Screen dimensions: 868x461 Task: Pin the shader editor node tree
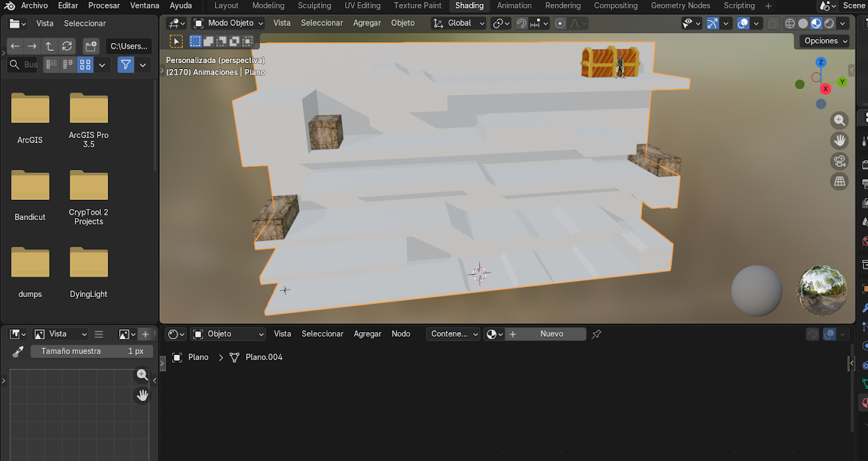(x=596, y=334)
